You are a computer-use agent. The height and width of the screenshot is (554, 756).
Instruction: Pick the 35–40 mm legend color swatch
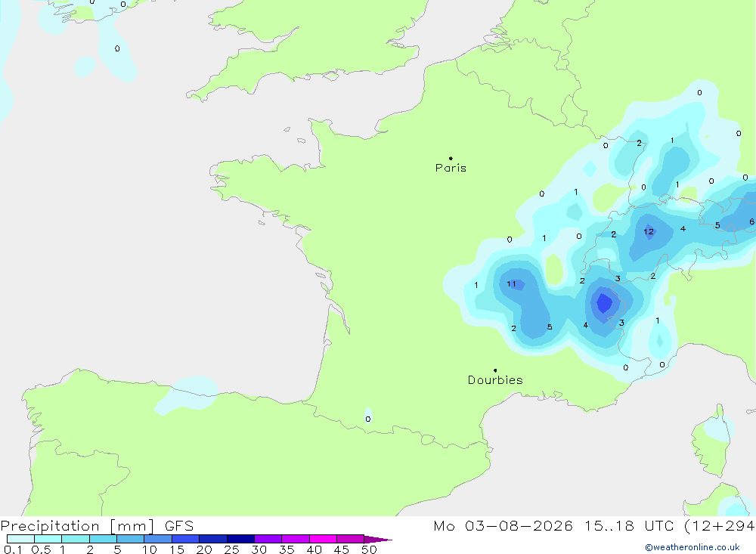pyautogui.click(x=296, y=539)
